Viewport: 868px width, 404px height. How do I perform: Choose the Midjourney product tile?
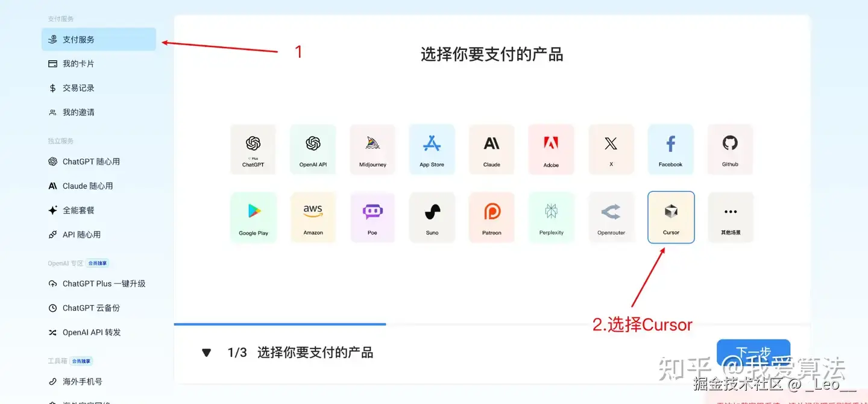(x=373, y=150)
